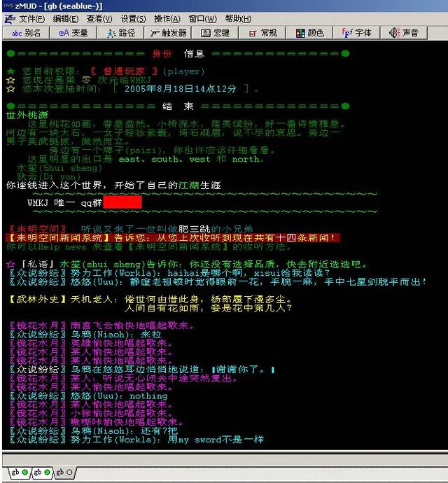Expand the 窗口(W) menu
This screenshot has height=483, width=448.
point(202,19)
